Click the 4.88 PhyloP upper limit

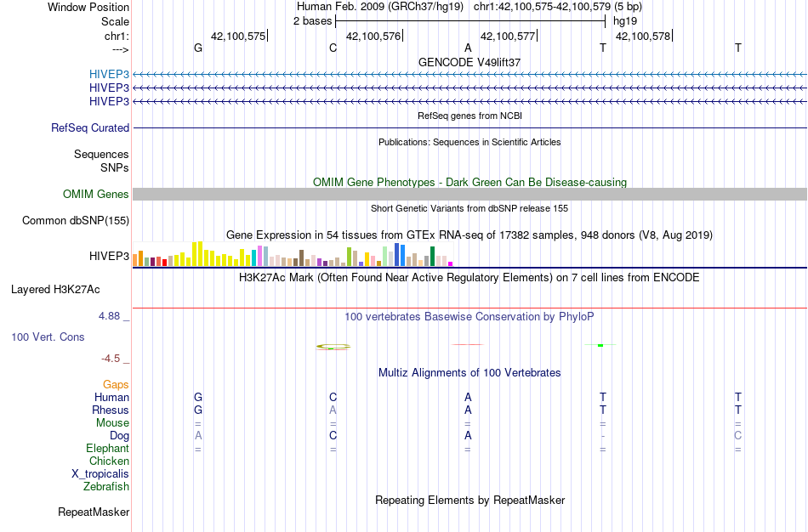tap(109, 316)
